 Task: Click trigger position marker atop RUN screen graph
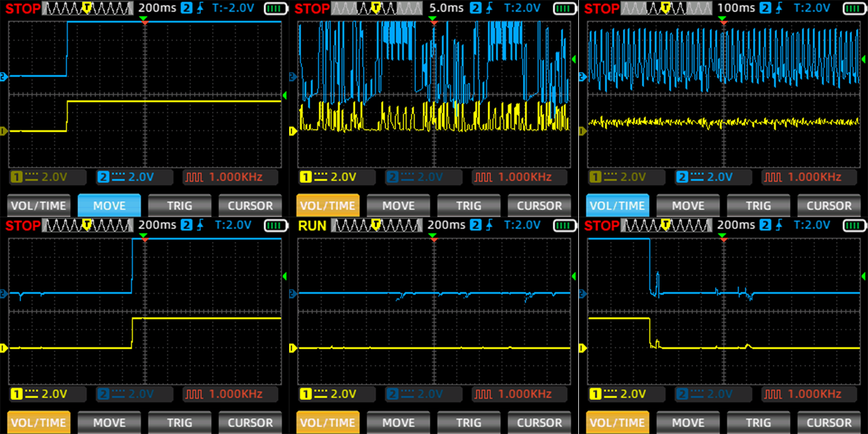coord(432,237)
